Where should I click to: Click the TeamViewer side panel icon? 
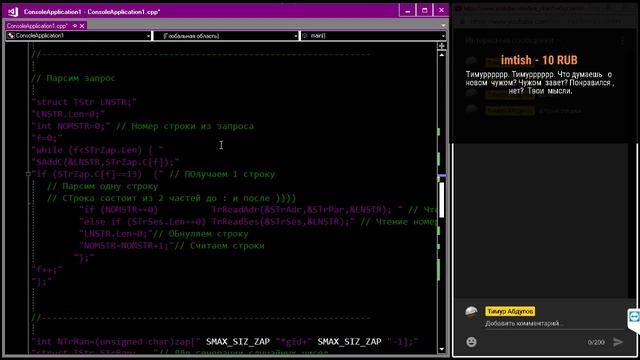[634, 316]
